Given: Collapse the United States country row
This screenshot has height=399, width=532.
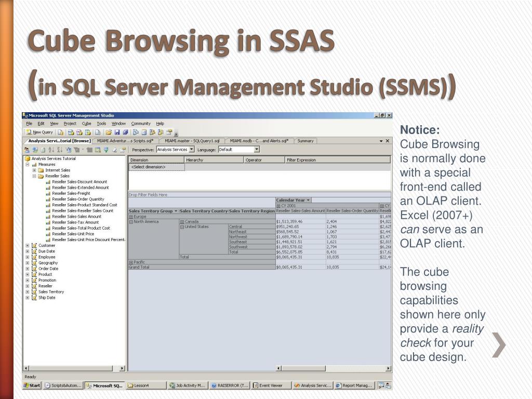Looking at the screenshot, I should click(x=182, y=227).
